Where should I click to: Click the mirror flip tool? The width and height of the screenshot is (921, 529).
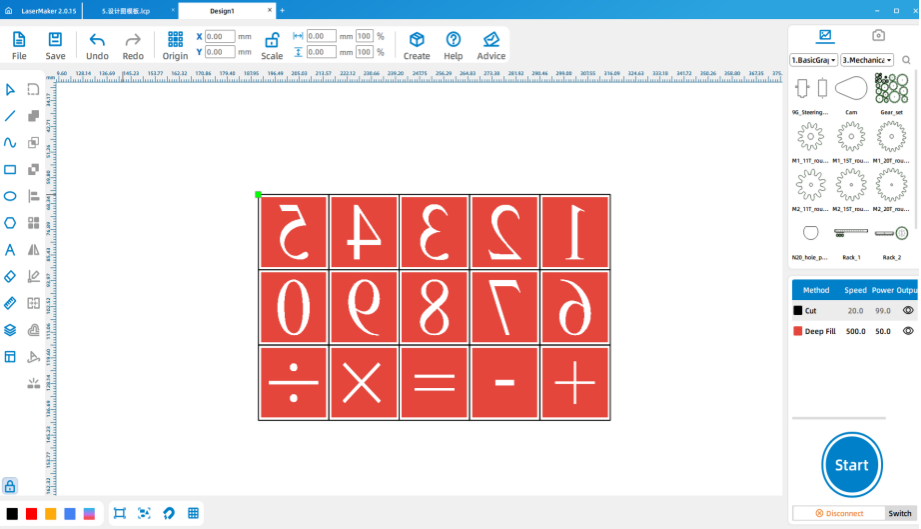(33, 250)
